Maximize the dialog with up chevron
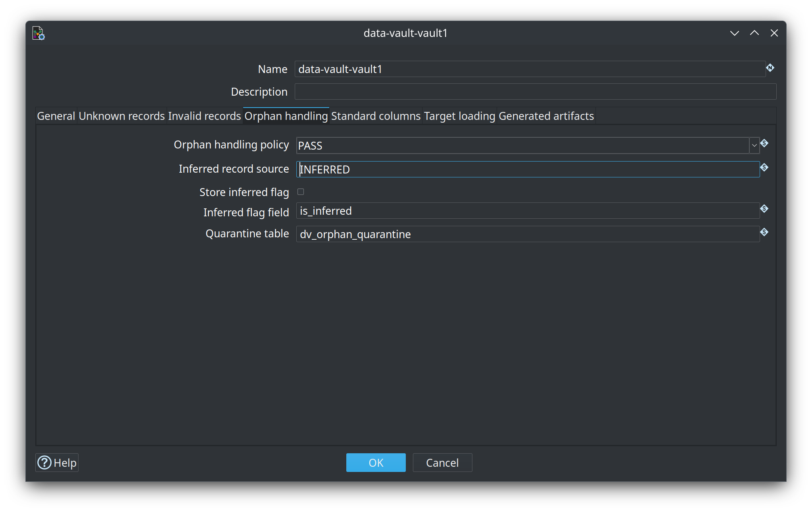This screenshot has height=512, width=812. pyautogui.click(x=754, y=33)
